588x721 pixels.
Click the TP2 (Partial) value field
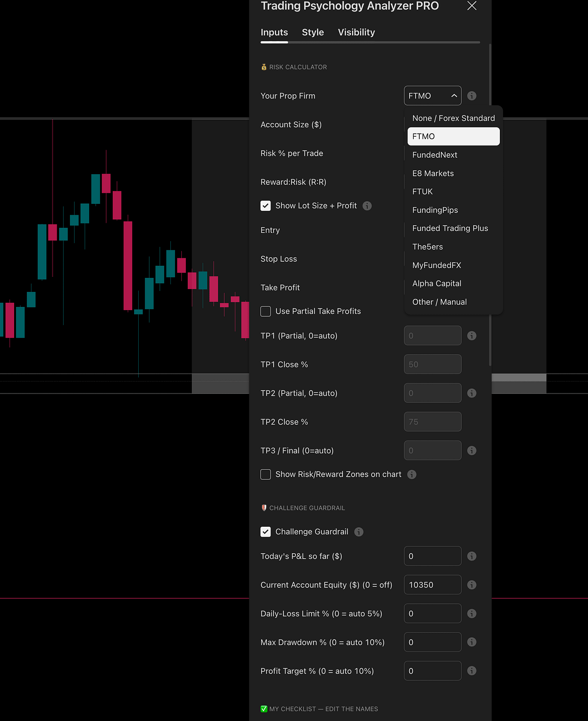tap(433, 393)
